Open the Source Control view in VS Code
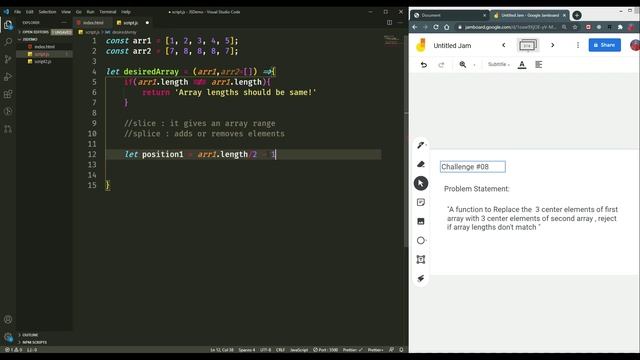 [x=8, y=59]
